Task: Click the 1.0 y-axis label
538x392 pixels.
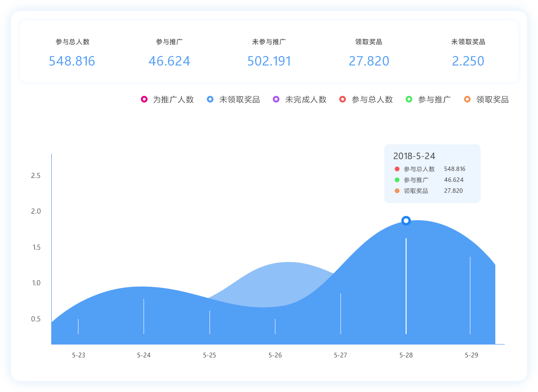Action: point(37,283)
